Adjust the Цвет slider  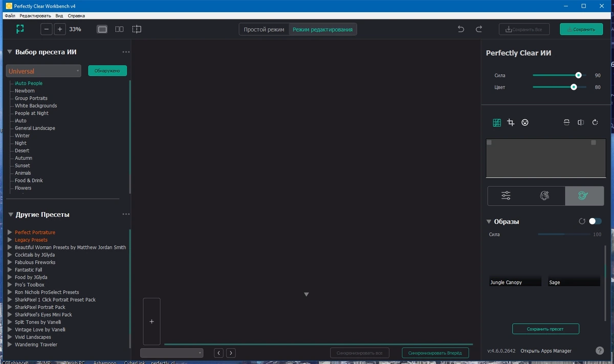click(x=559, y=87)
